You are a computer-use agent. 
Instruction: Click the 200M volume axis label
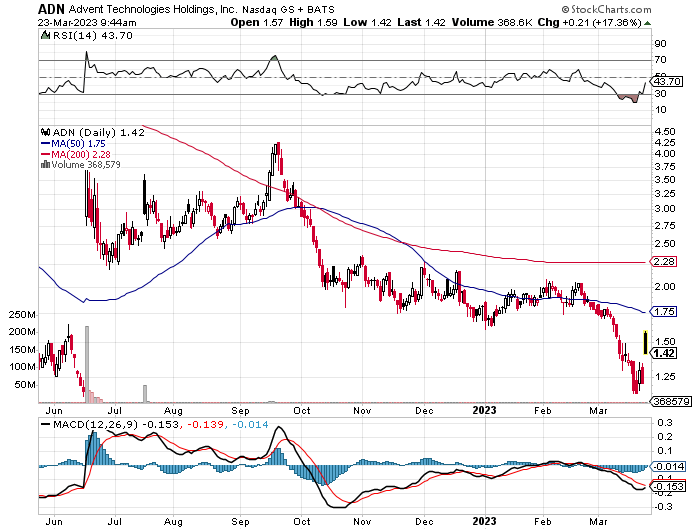[x=22, y=332]
